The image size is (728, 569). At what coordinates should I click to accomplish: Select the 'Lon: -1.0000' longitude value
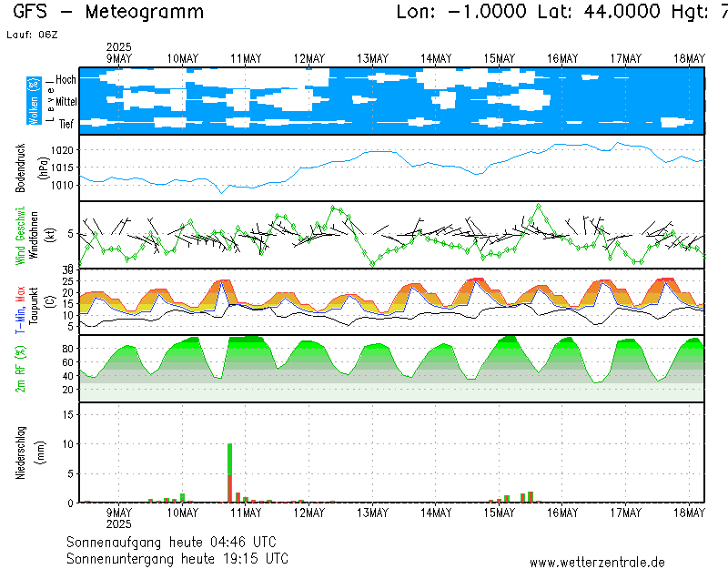[x=461, y=12]
